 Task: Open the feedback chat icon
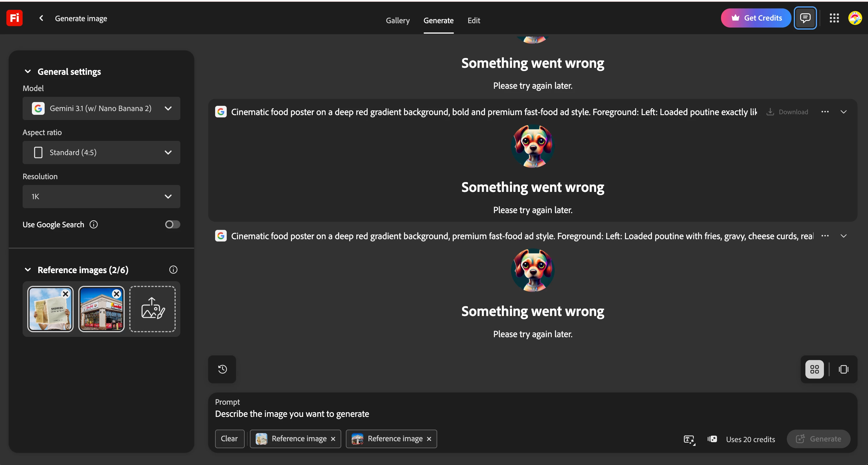805,18
